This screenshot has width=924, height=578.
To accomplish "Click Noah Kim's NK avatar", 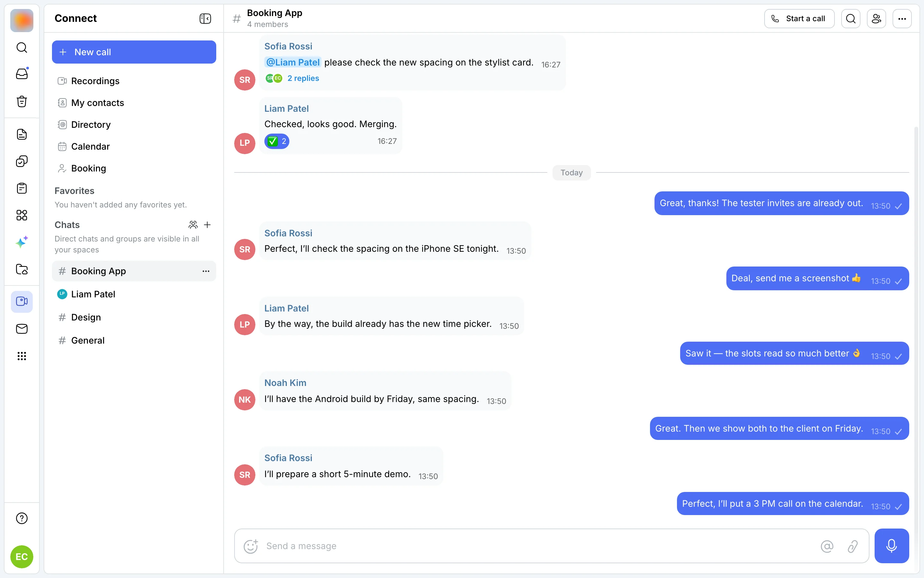I will pyautogui.click(x=245, y=399).
